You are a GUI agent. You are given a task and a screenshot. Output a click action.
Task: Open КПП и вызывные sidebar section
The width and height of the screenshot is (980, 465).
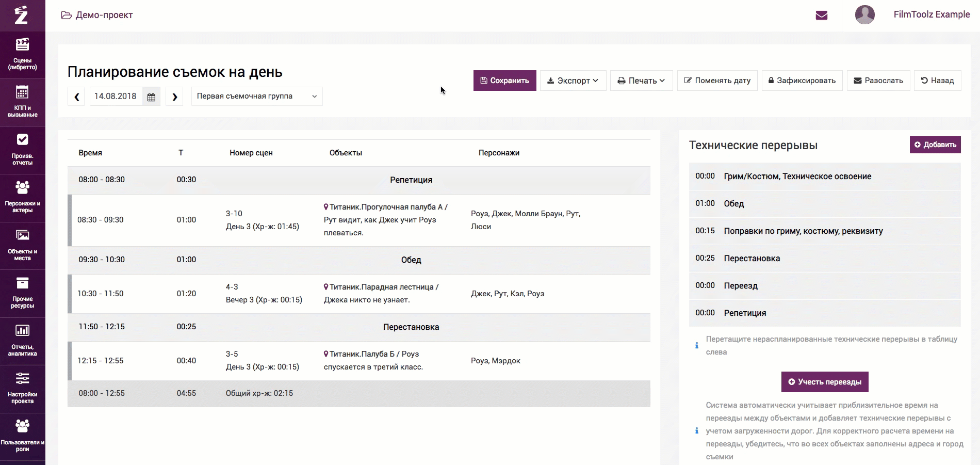point(23,102)
